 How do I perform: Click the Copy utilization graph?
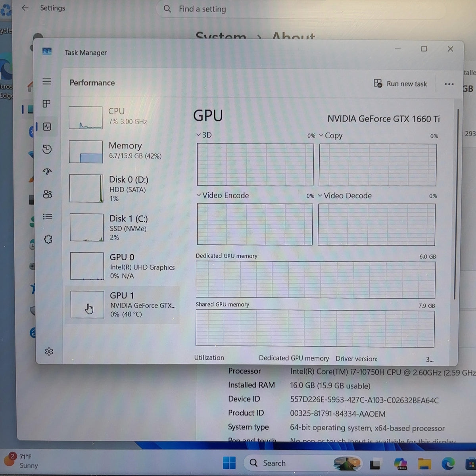(378, 165)
